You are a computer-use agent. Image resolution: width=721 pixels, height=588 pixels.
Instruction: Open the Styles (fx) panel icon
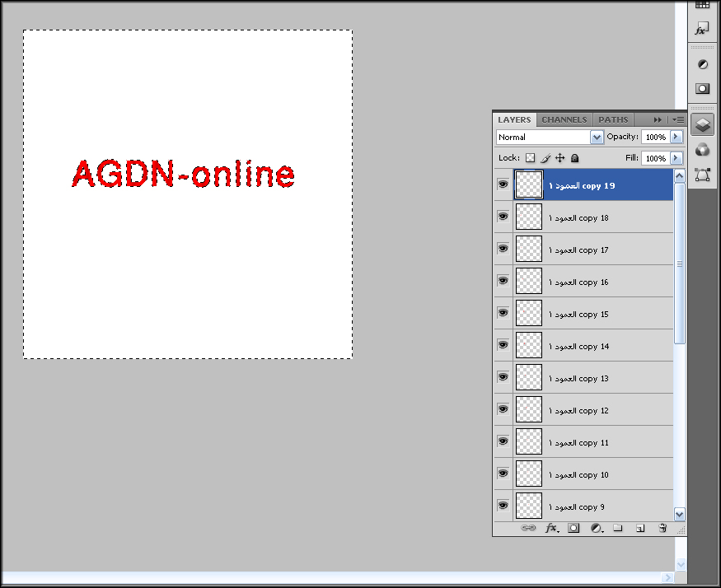(702, 29)
